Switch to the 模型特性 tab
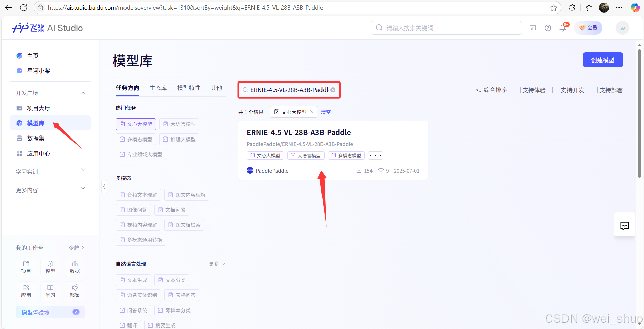644x329 pixels. [x=189, y=88]
